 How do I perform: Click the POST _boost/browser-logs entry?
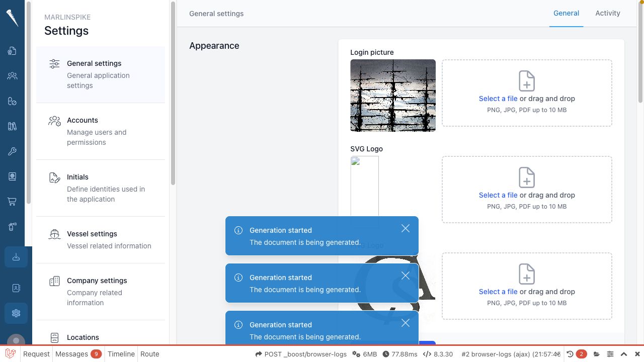[301, 354]
